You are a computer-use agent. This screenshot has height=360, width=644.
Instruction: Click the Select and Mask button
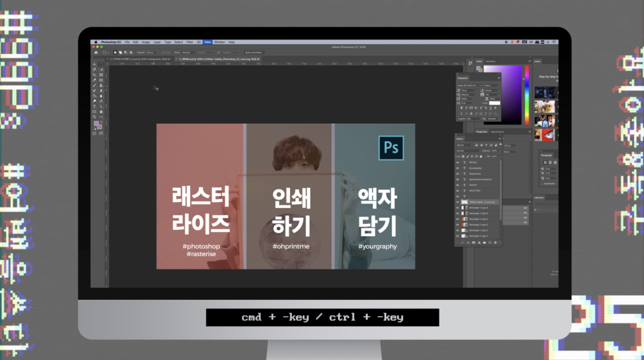click(x=254, y=53)
